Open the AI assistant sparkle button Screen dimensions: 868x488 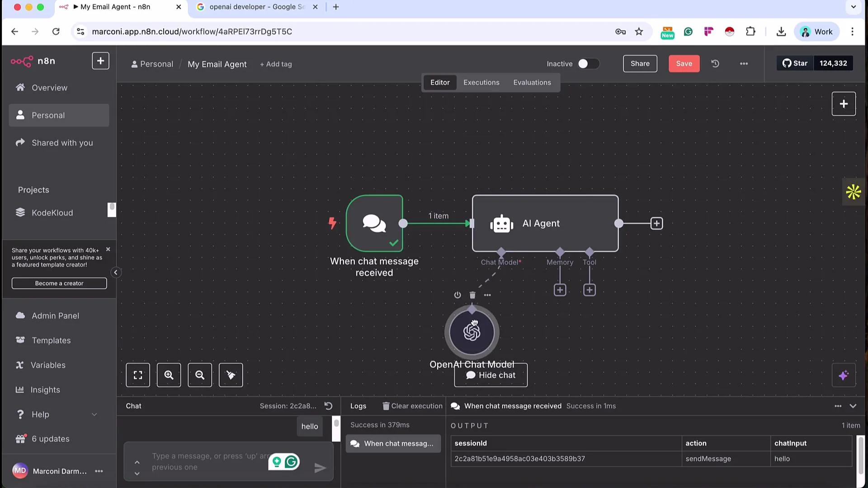pos(844,375)
